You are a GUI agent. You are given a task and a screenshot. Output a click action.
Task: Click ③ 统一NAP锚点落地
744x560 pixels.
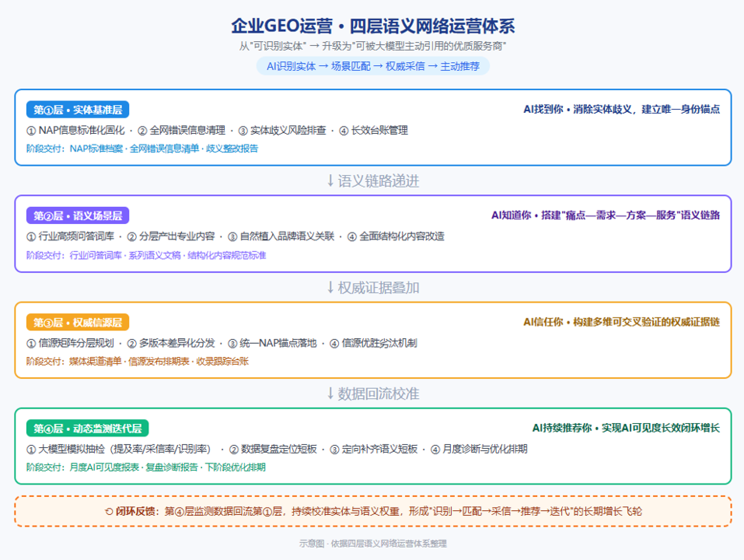point(272,343)
